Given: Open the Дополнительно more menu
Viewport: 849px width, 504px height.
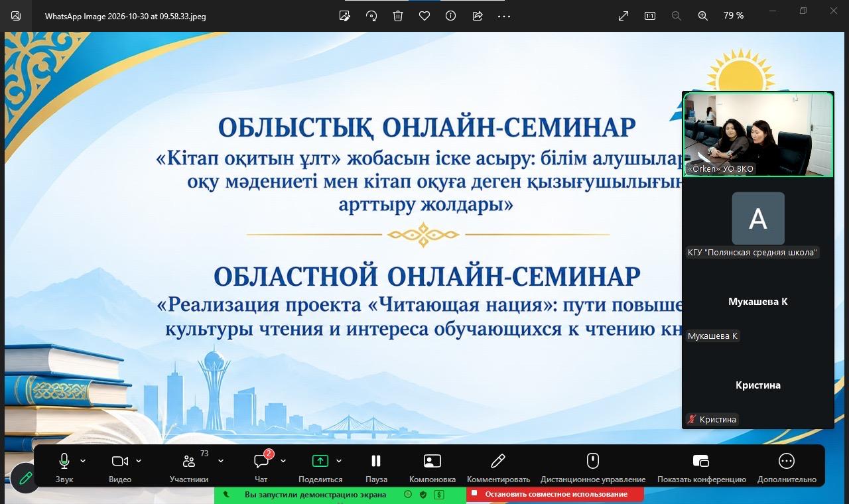Looking at the screenshot, I should tap(787, 466).
